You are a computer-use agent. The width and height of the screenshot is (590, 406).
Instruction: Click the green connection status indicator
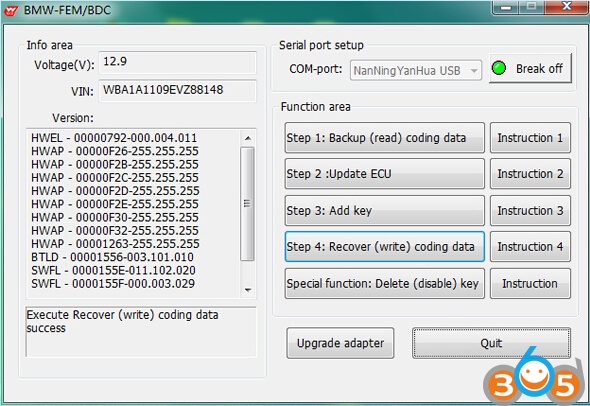point(499,68)
